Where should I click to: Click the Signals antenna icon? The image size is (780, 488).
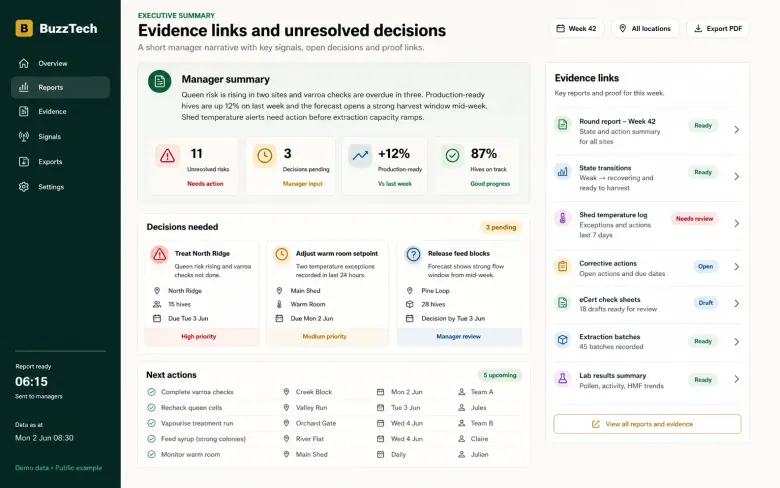(23, 136)
